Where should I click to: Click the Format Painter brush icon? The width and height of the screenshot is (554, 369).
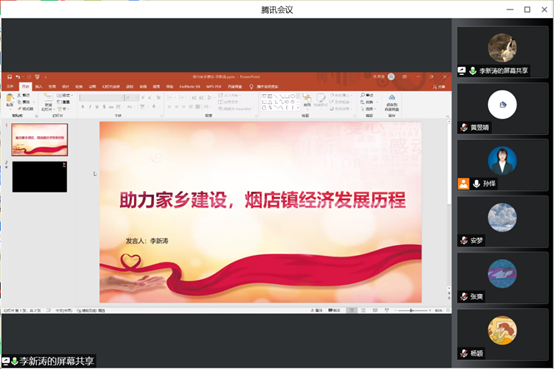[x=19, y=109]
